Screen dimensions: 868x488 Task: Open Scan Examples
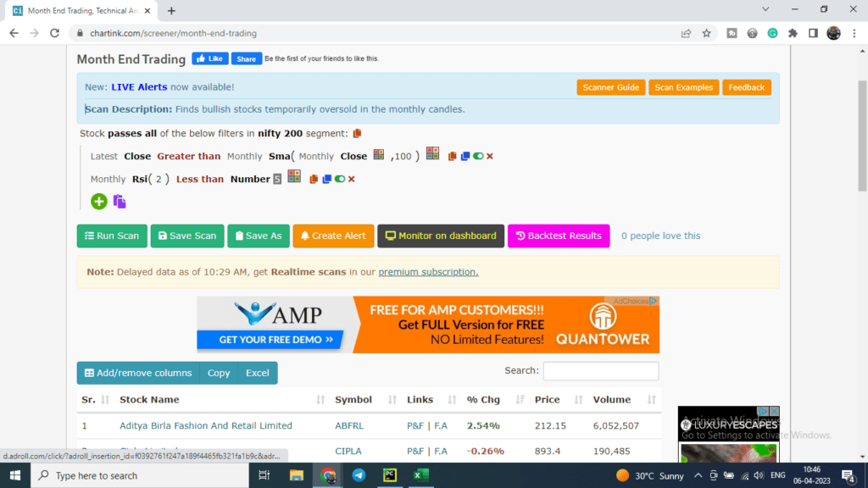pos(684,87)
